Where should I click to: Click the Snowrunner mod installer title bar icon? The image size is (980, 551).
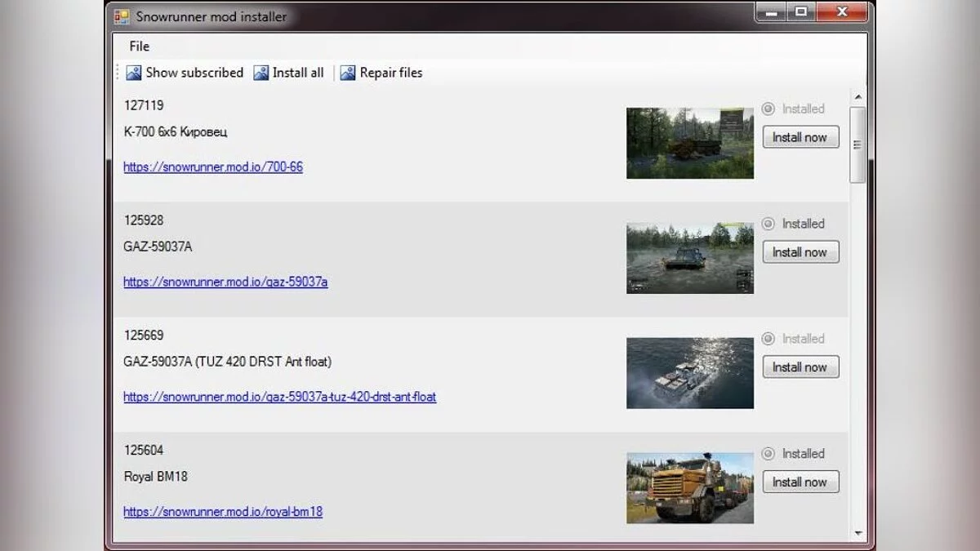click(x=122, y=16)
